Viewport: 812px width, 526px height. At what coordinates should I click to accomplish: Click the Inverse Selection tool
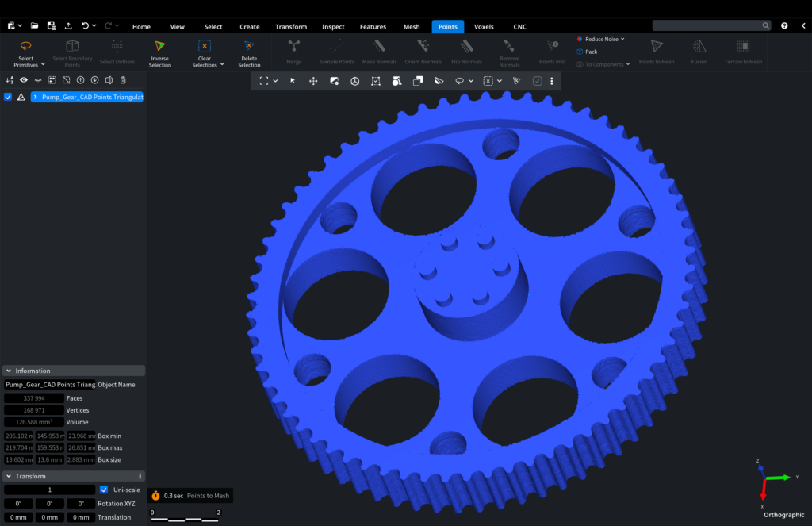click(159, 52)
